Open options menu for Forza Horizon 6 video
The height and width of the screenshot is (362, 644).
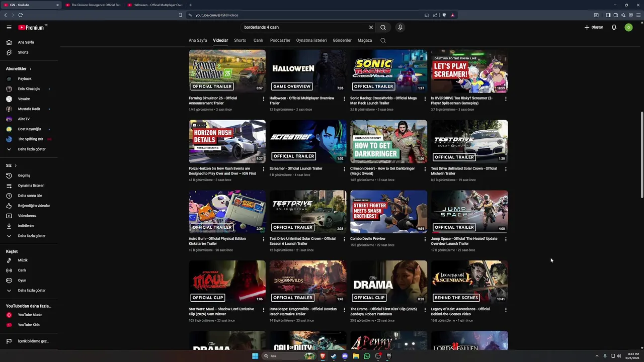pos(263,169)
